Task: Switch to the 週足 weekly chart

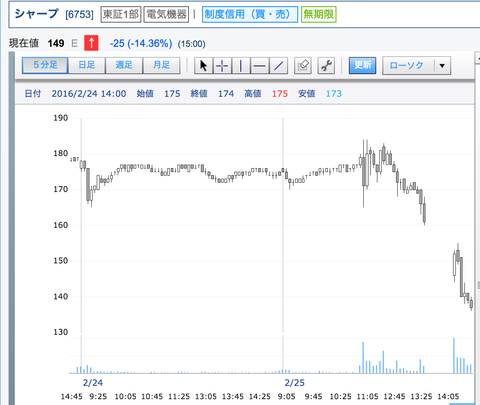Action: pos(124,65)
